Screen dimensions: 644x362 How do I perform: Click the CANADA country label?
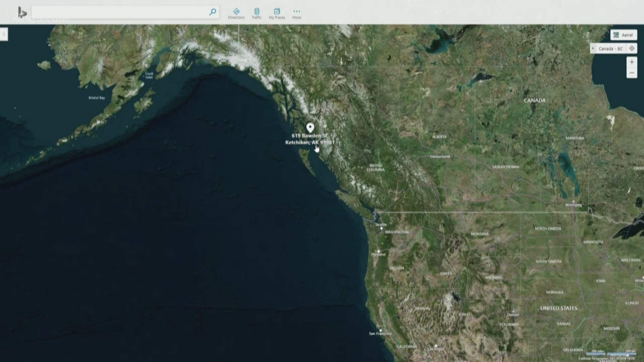535,100
